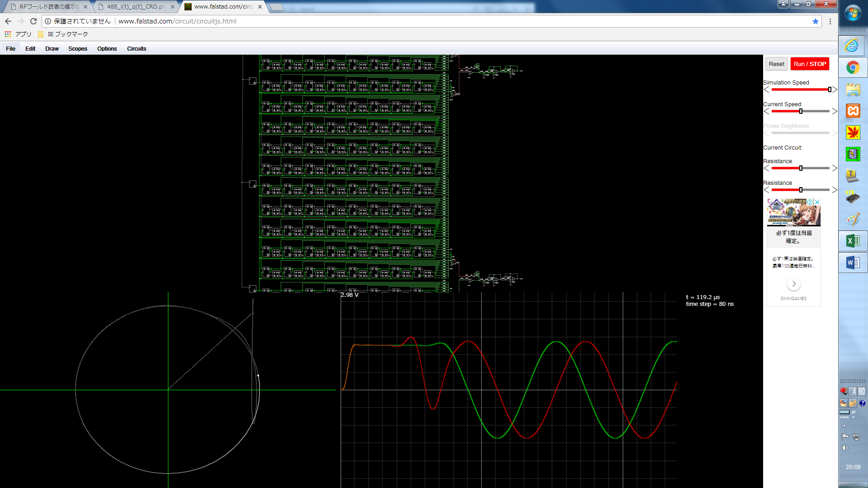Go back to the previous page
The image size is (868, 488).
point(8,21)
